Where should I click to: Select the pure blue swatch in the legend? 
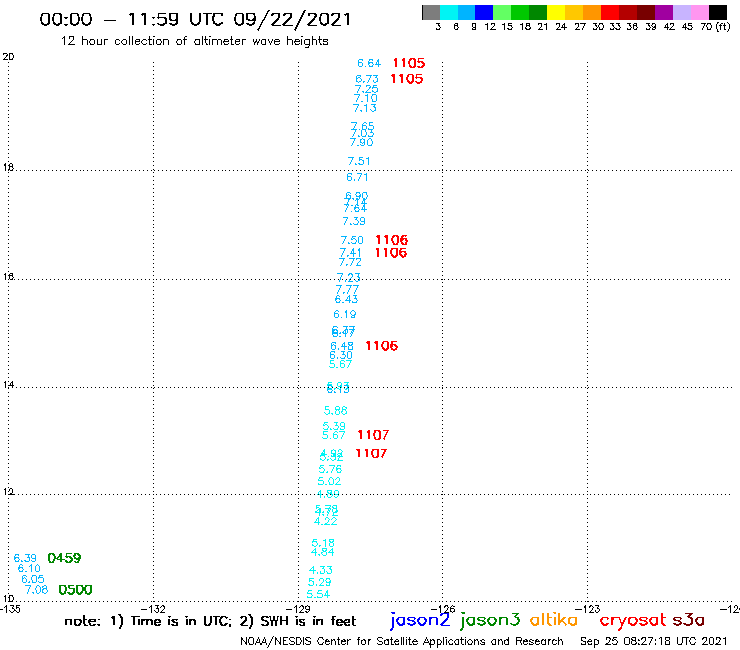(484, 12)
